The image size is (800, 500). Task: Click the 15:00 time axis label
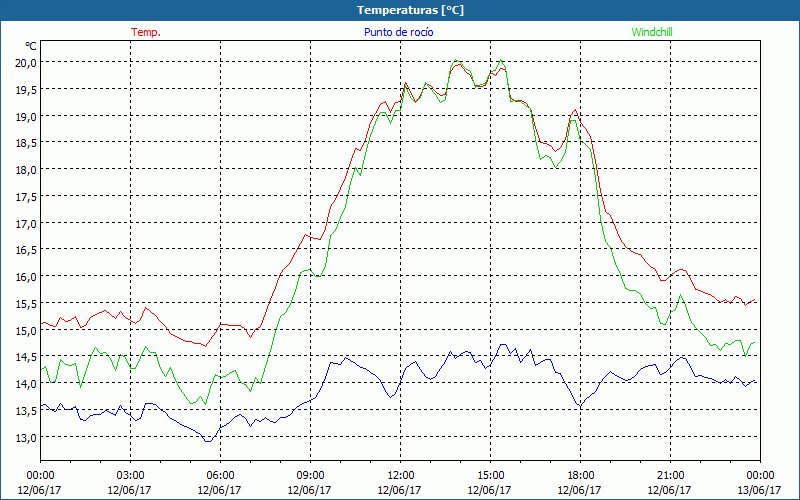coord(490,475)
